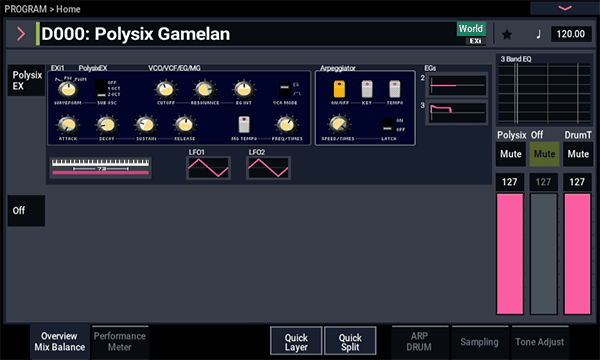Open the LFO1 waveform display
Image resolution: width=600 pixels, height=360 pixels.
[x=209, y=168]
